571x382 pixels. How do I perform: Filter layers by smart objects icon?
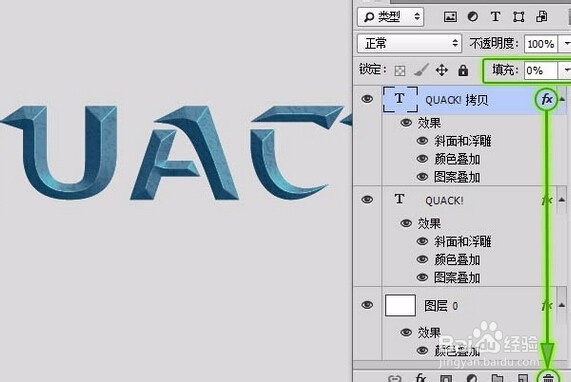(x=542, y=16)
